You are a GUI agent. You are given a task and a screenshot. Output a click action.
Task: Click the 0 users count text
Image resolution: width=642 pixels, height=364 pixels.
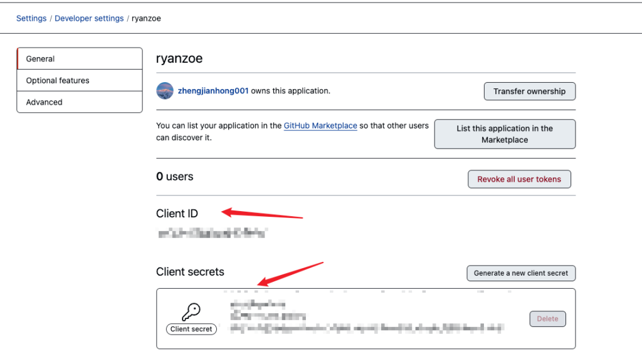pos(175,177)
